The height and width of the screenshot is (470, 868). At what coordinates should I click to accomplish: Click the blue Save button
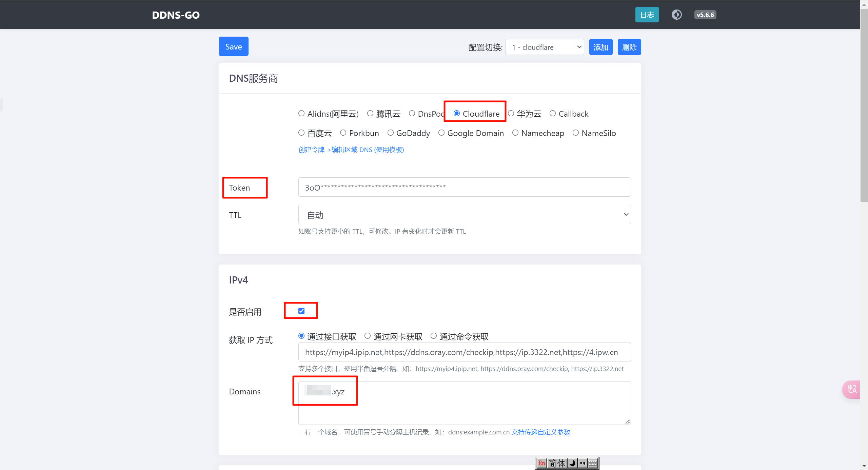point(233,46)
